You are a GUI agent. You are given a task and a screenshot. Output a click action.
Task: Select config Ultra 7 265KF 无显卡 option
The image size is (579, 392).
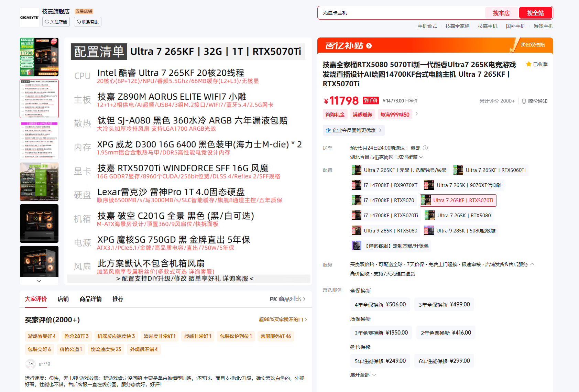pyautogui.click(x=400, y=170)
